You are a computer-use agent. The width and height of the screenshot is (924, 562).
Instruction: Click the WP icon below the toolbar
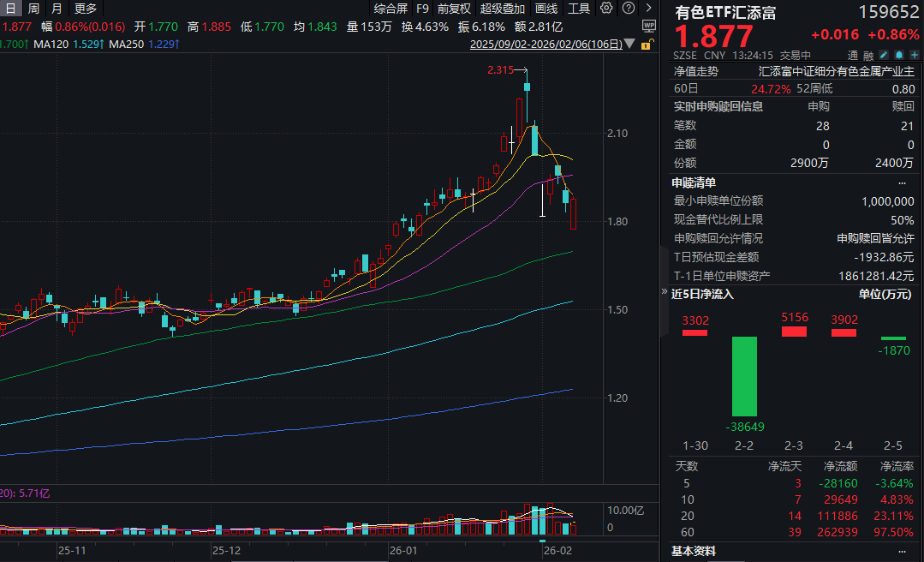point(649,25)
